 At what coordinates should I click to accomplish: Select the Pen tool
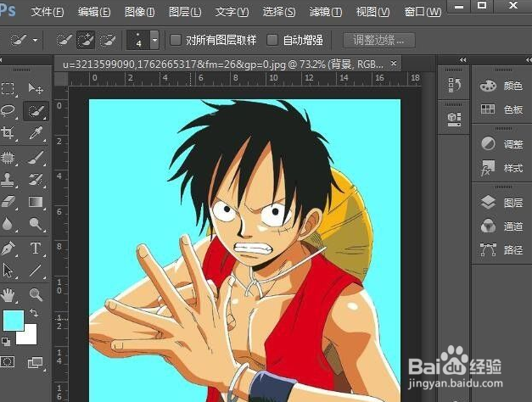pyautogui.click(x=8, y=248)
